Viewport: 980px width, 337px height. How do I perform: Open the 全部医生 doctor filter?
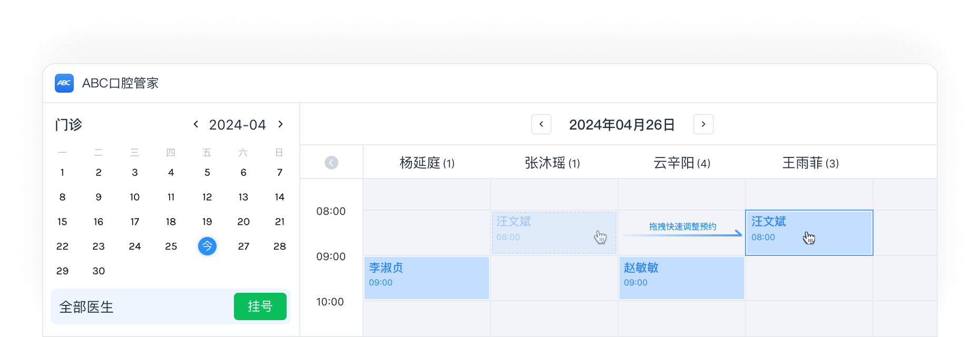click(x=87, y=307)
